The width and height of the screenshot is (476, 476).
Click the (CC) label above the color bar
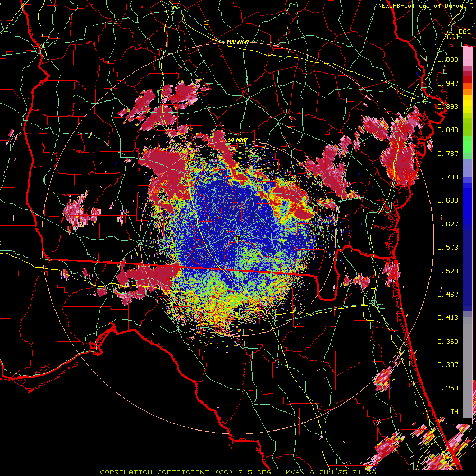[452, 36]
